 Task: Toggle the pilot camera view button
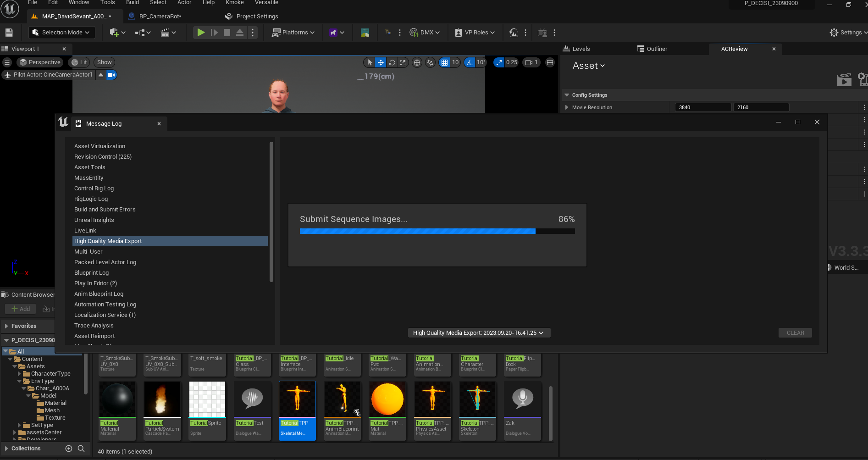[x=111, y=75]
